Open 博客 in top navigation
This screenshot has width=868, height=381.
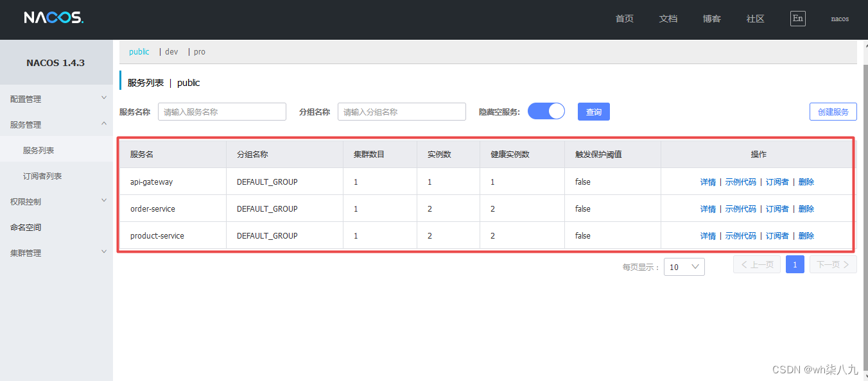pyautogui.click(x=712, y=19)
